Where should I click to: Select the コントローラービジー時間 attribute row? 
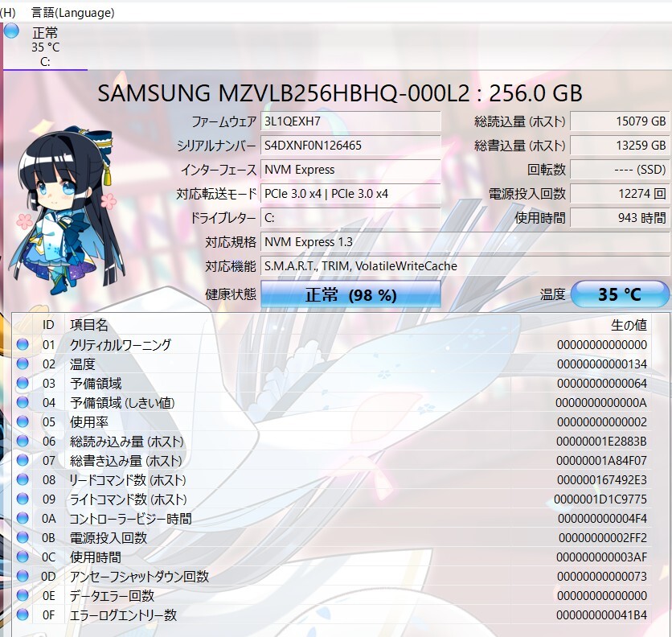(x=332, y=518)
